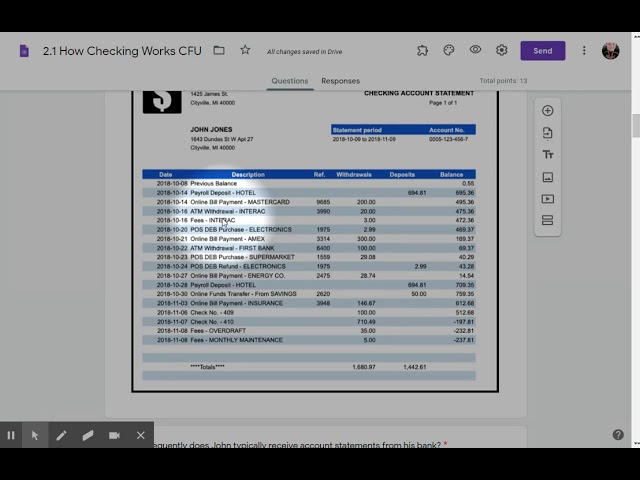Viewport: 640px width, 480px height.
Task: Click 'POS DEB Refund - ELECTRONICS' row
Action: pyautogui.click(x=309, y=266)
